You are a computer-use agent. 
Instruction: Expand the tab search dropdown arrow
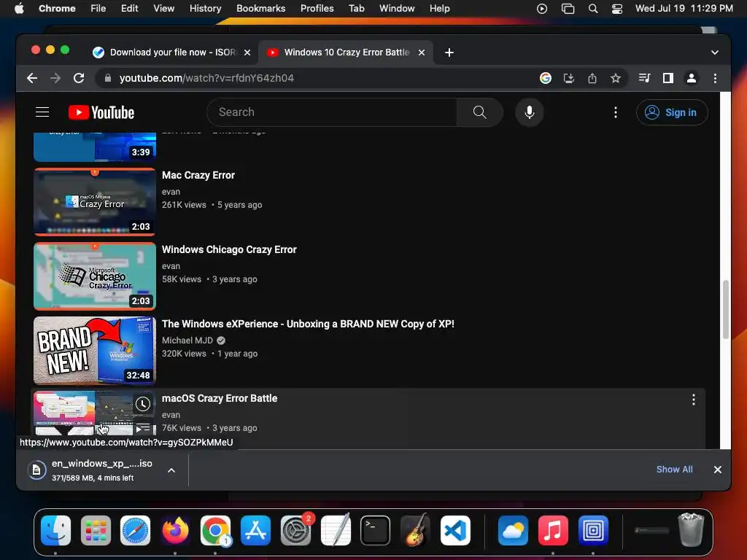tap(715, 52)
